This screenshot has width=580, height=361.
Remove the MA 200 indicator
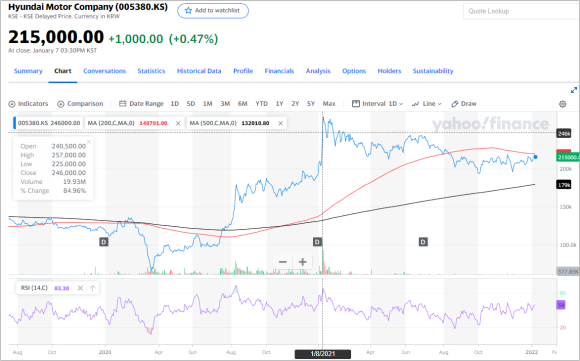(x=178, y=124)
